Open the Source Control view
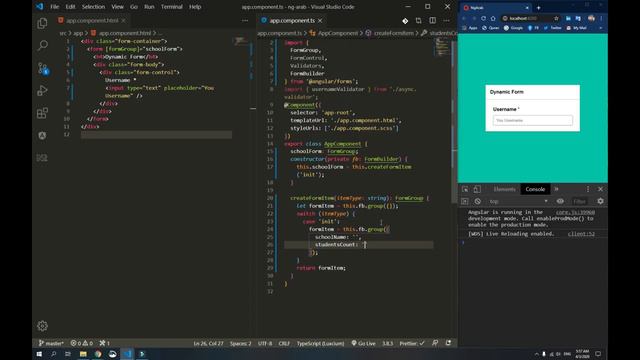 tap(42, 68)
